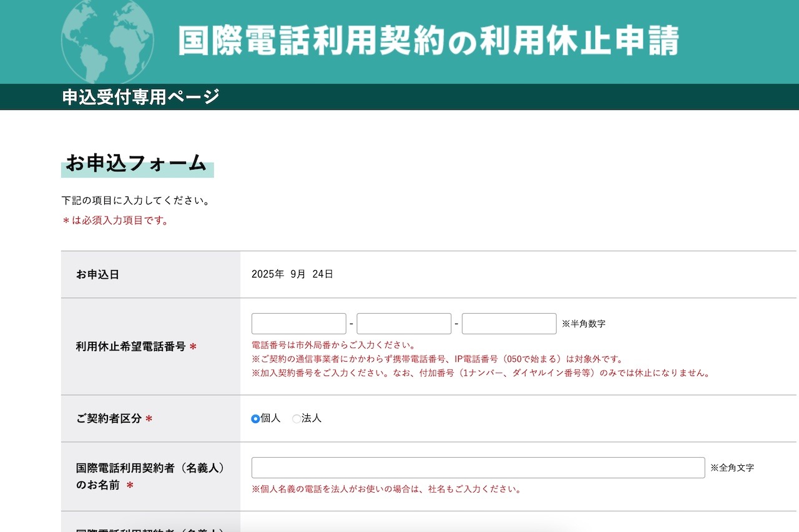Click the お申込日 row label
Image resolution: width=799 pixels, height=532 pixels.
pyautogui.click(x=97, y=274)
